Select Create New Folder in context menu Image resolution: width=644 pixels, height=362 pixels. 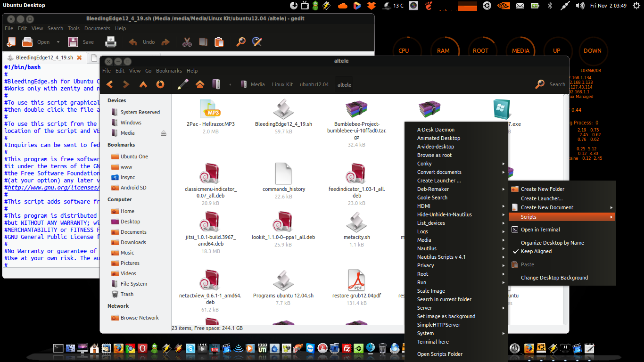tap(562, 189)
